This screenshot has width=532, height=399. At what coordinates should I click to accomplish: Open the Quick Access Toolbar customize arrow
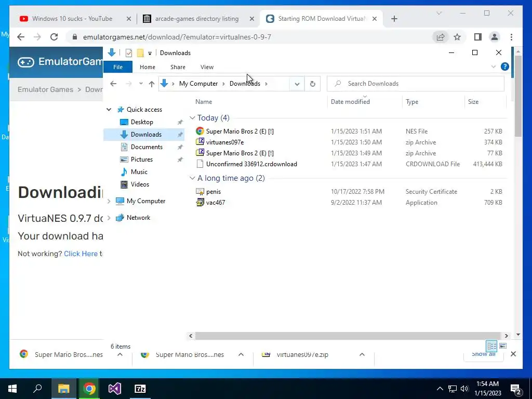[150, 54]
